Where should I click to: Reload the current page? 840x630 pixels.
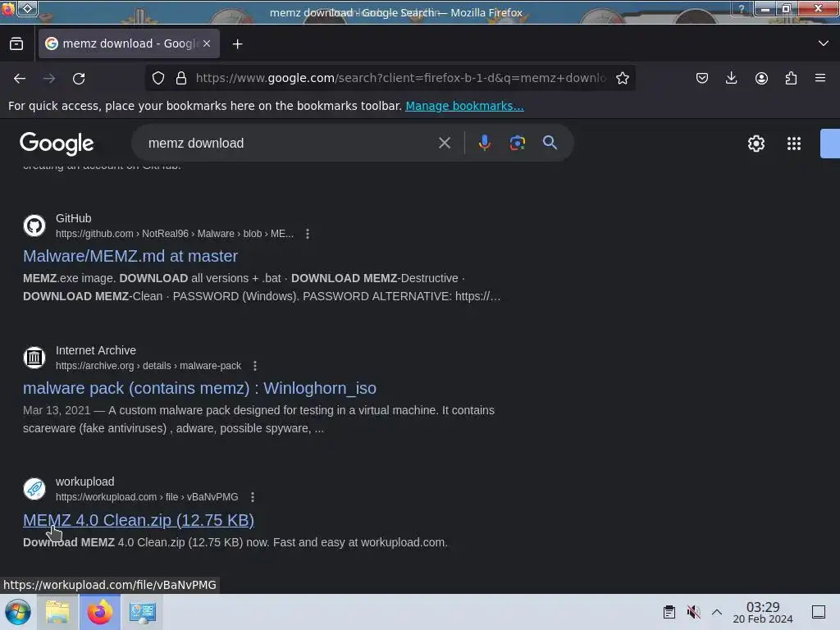pos(79,78)
